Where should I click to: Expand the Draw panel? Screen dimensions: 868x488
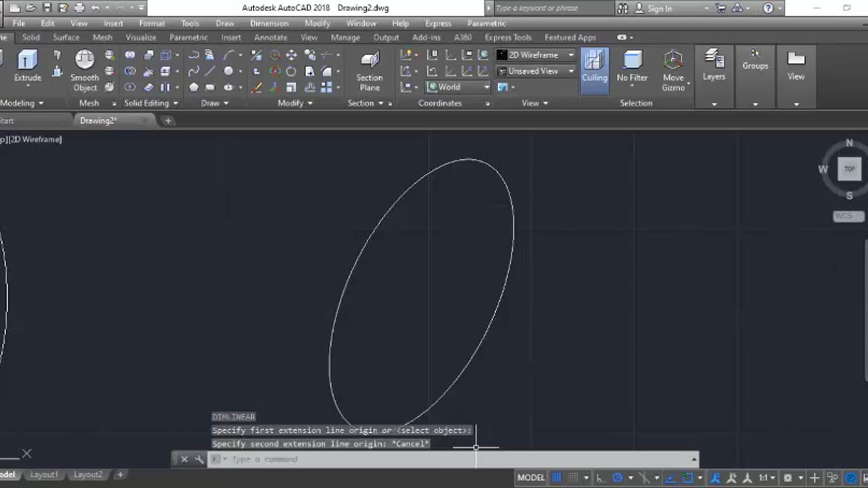(215, 103)
